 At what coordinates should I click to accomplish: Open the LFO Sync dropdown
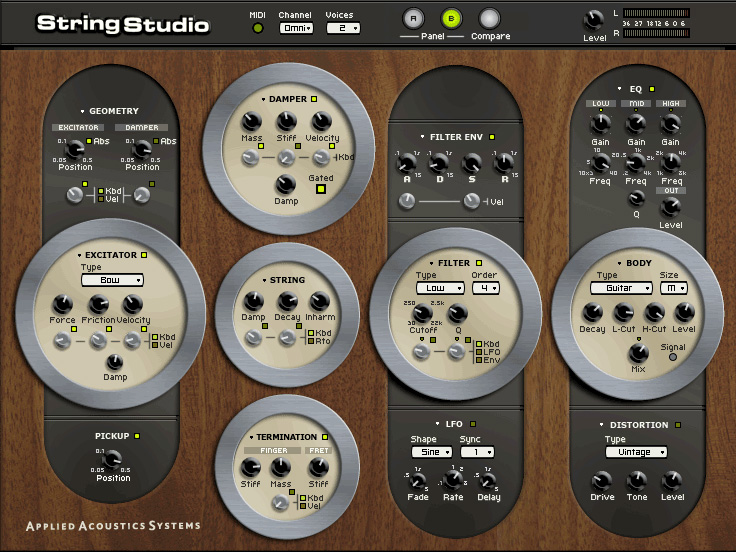[477, 452]
